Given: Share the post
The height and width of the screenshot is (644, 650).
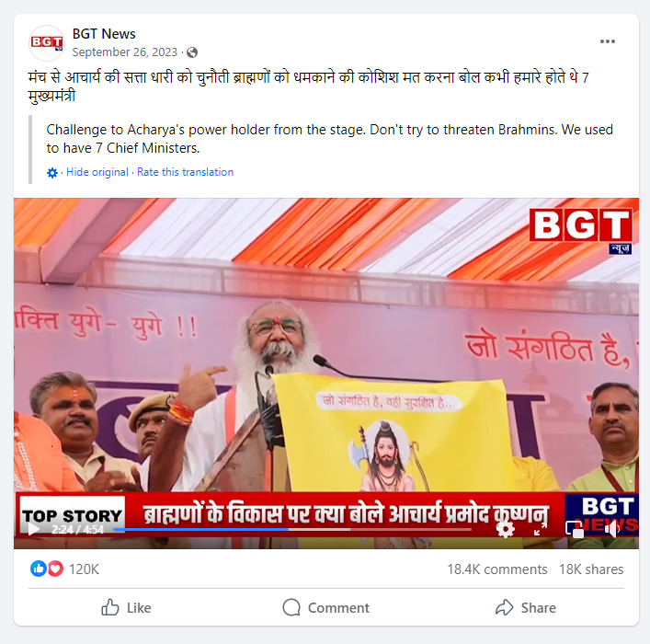Looking at the screenshot, I should point(526,608).
